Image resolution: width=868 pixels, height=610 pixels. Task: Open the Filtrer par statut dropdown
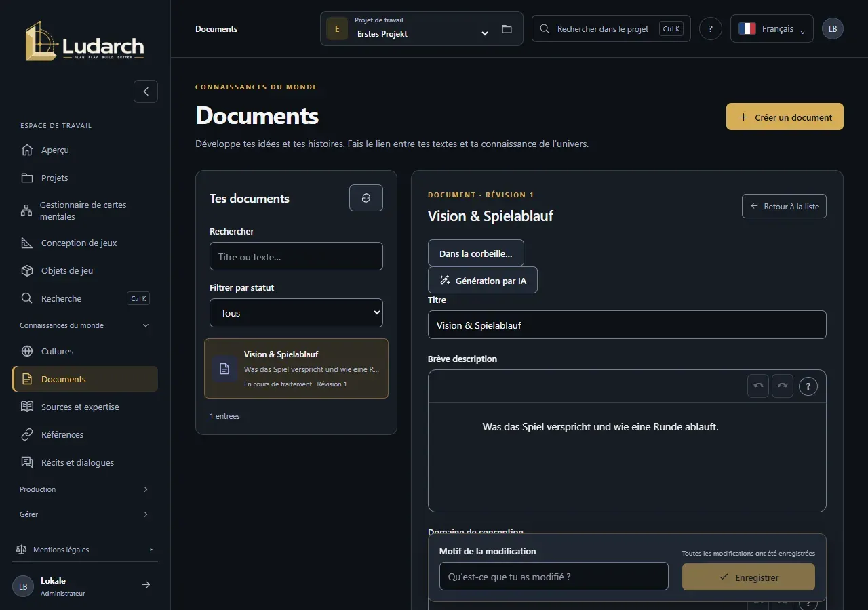click(x=296, y=313)
